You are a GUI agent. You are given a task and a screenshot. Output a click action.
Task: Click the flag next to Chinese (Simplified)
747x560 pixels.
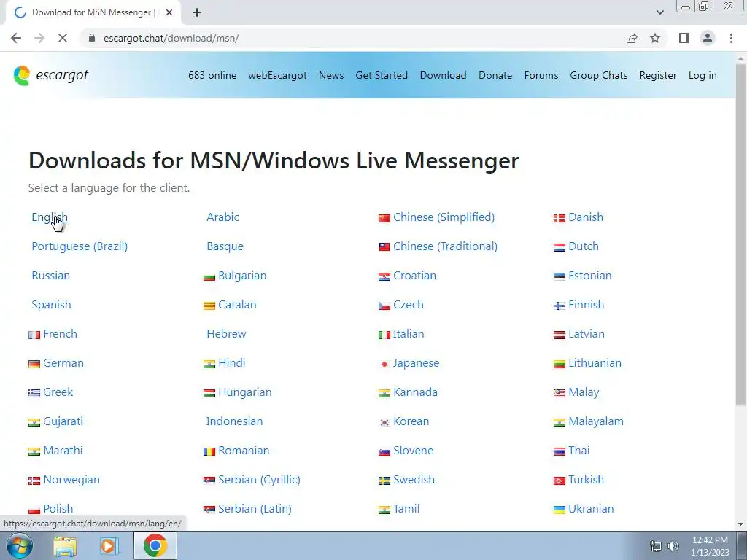point(384,219)
